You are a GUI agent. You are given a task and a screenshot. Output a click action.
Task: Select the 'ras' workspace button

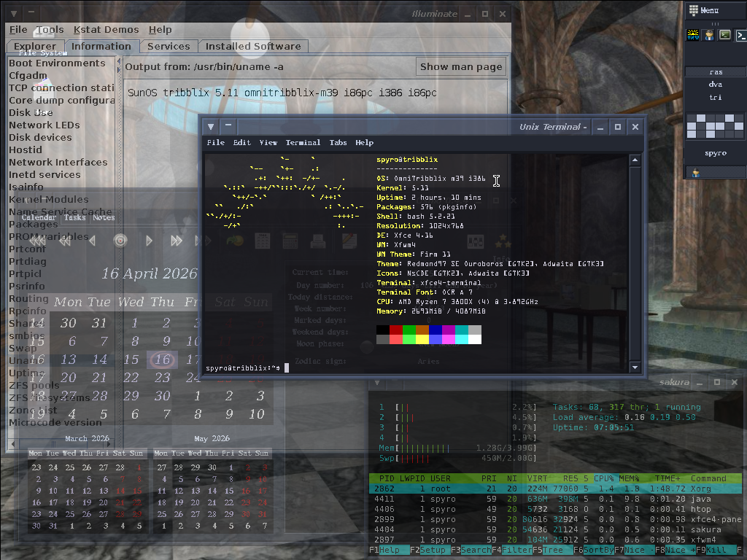coord(715,72)
